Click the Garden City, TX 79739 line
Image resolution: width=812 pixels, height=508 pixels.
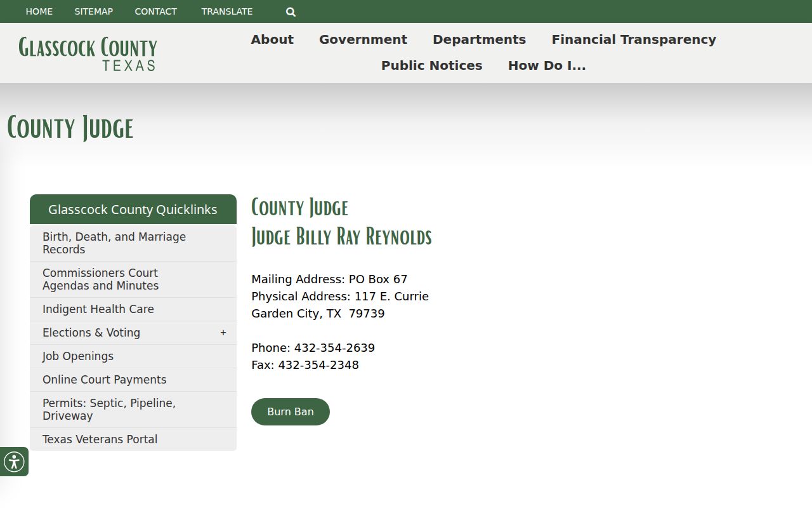pos(318,314)
